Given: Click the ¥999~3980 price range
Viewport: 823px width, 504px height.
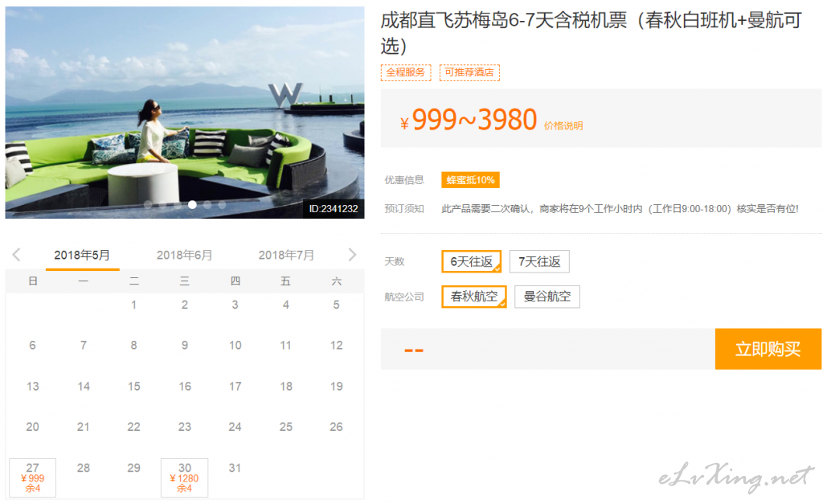Looking at the screenshot, I should (x=469, y=121).
